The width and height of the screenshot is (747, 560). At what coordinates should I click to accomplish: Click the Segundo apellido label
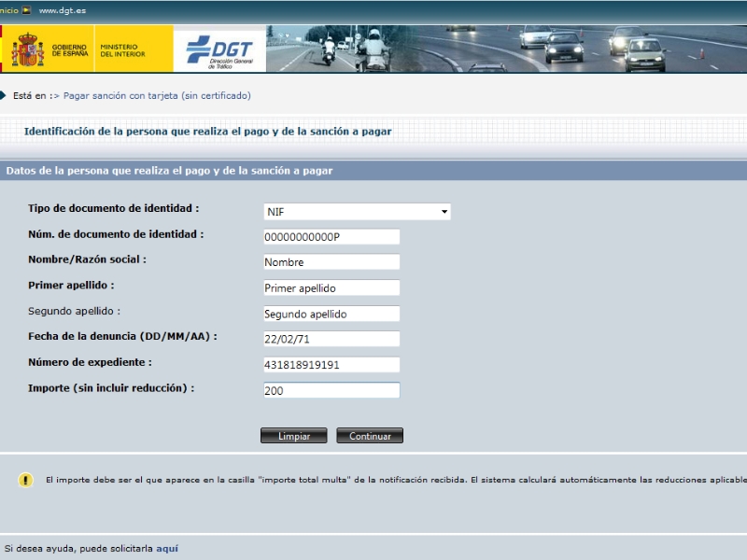(x=74, y=311)
